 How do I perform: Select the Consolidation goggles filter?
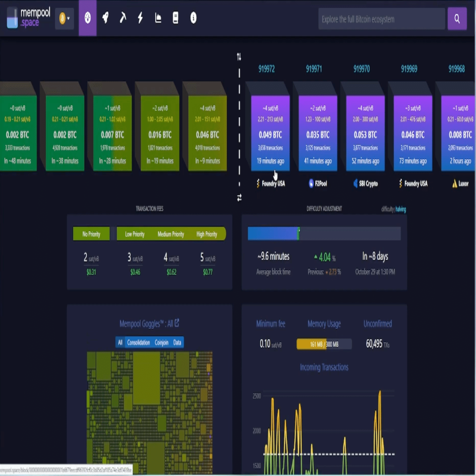click(x=138, y=342)
